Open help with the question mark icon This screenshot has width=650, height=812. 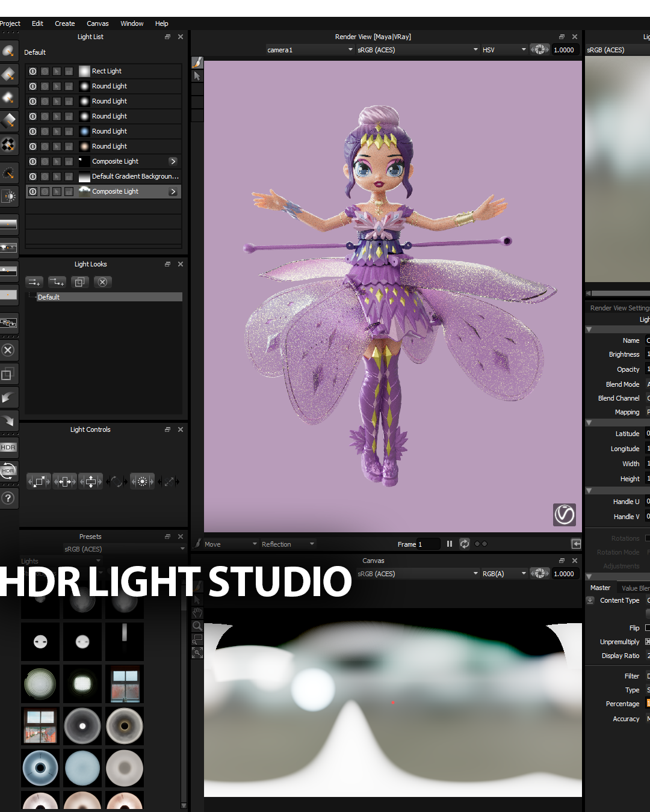[8, 498]
